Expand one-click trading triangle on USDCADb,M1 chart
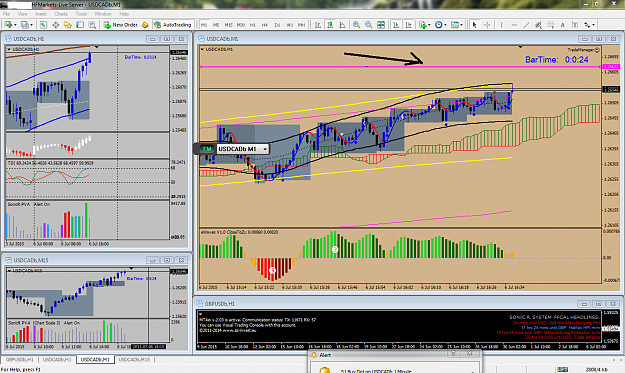625x373 pixels. tap(202, 49)
